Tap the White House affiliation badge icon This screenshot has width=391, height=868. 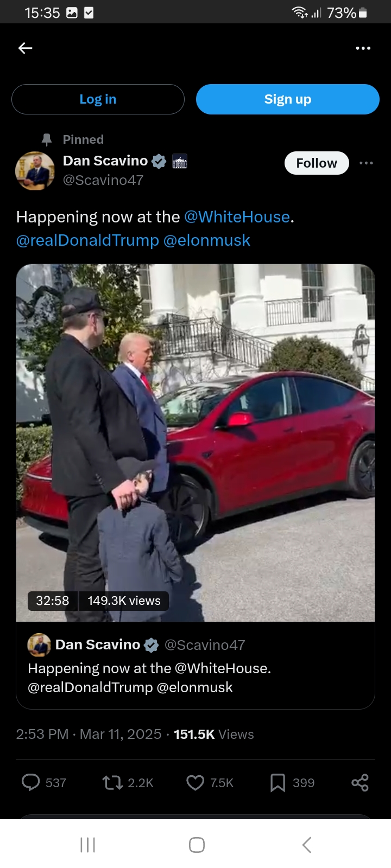[179, 161]
